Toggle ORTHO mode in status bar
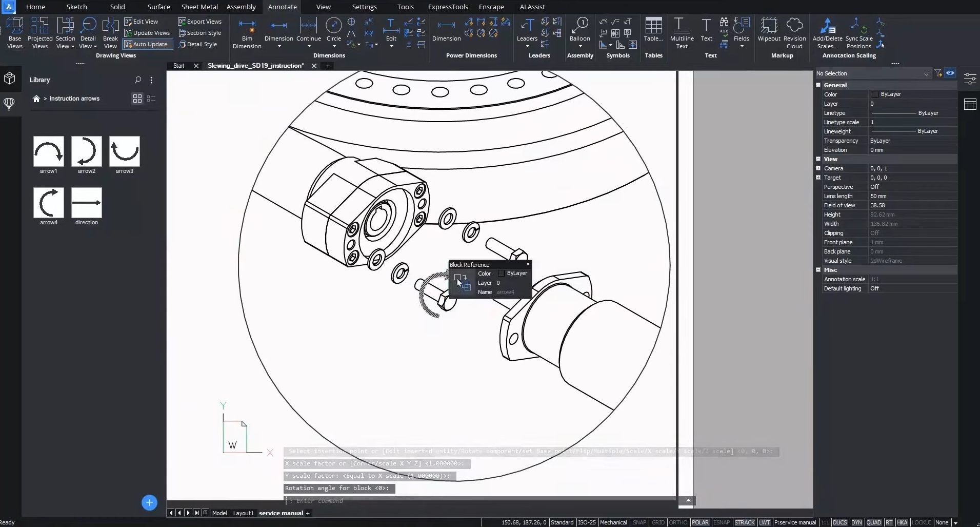980x527 pixels. pos(678,522)
